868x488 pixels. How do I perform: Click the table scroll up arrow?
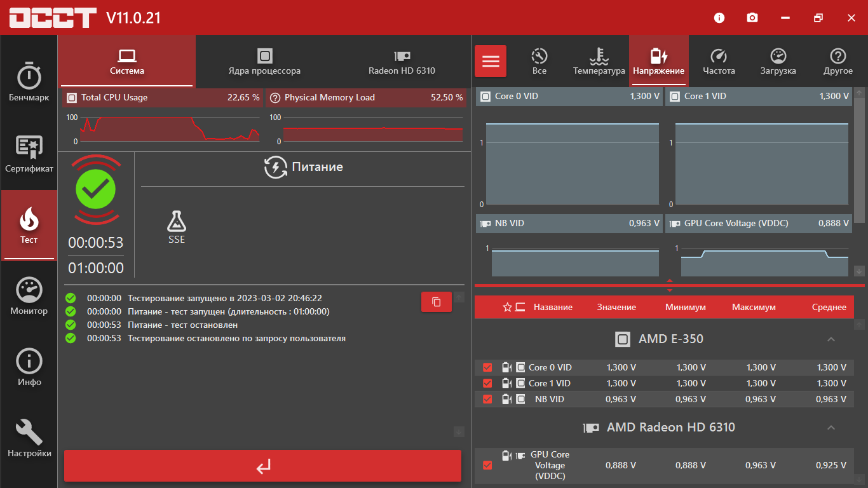point(859,325)
